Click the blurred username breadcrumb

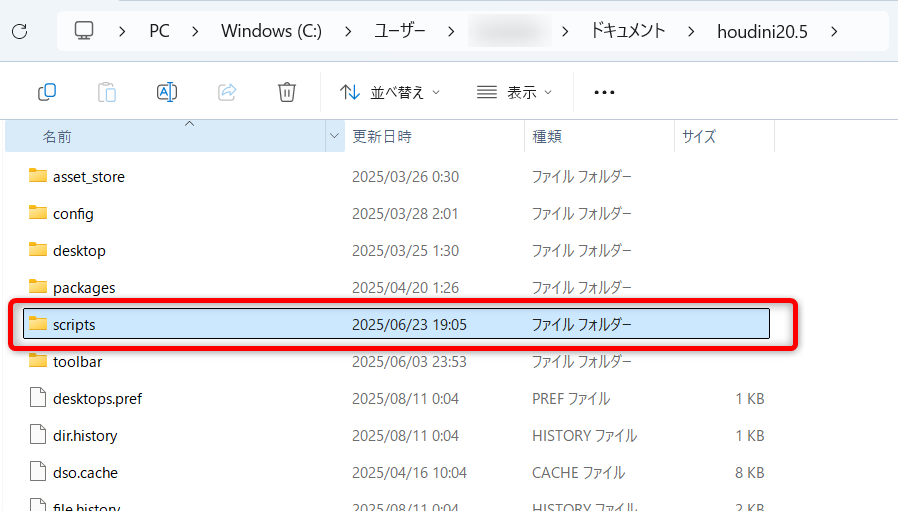pos(510,31)
